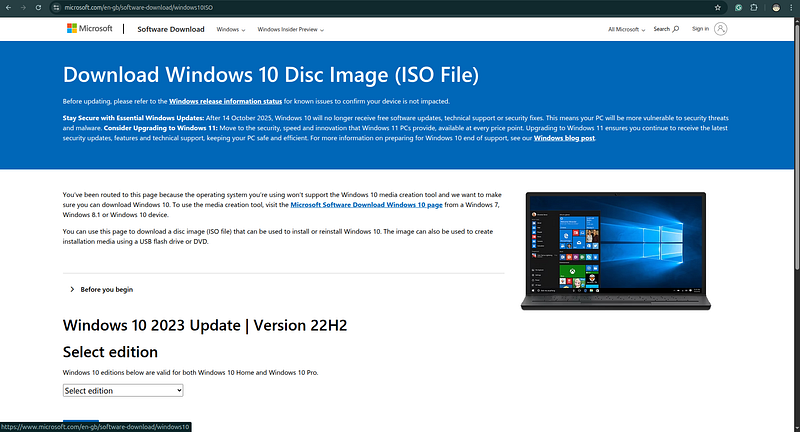
Task: Open the Windows menu in the header
Action: (x=231, y=30)
